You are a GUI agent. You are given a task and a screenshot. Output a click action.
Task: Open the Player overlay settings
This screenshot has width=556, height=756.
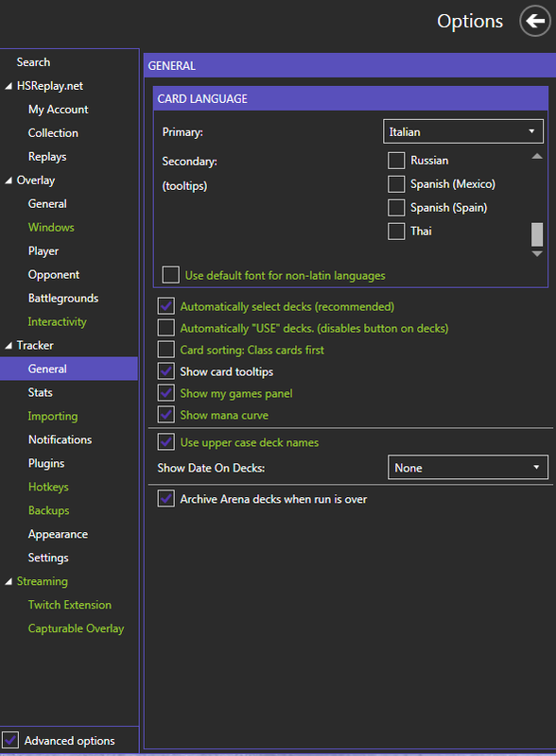[43, 251]
